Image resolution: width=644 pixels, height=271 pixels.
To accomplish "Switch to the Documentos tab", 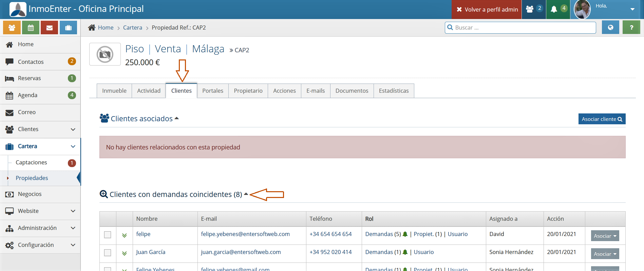I will point(352,91).
